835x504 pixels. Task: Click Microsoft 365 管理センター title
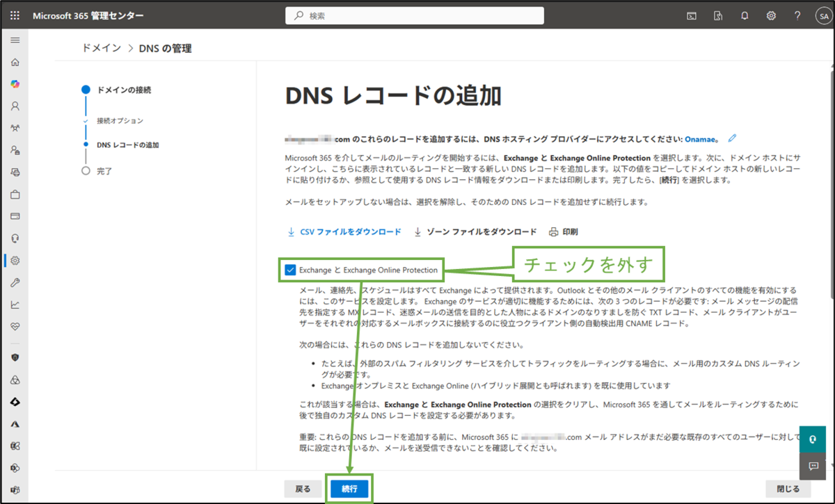tap(88, 15)
